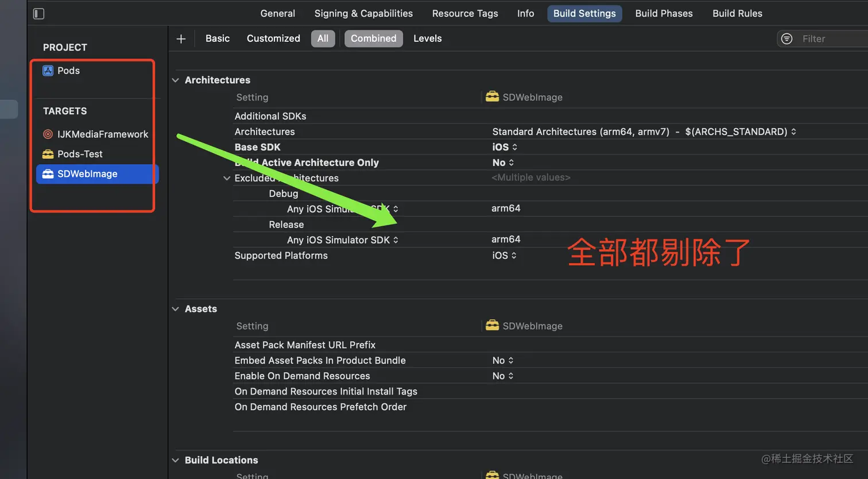Click the Release configuration row
The image size is (868, 479).
(286, 225)
